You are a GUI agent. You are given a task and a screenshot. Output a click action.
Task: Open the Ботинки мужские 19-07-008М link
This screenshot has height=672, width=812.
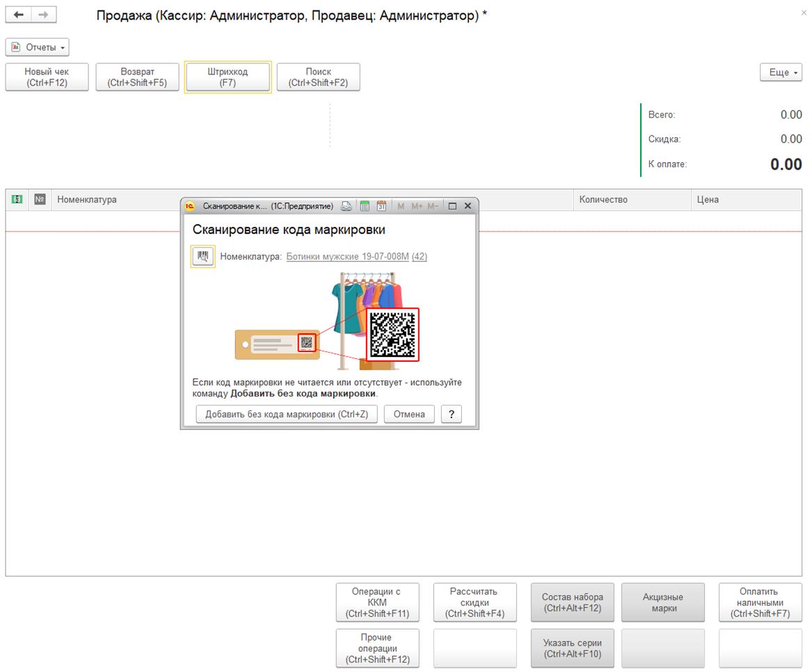(347, 256)
